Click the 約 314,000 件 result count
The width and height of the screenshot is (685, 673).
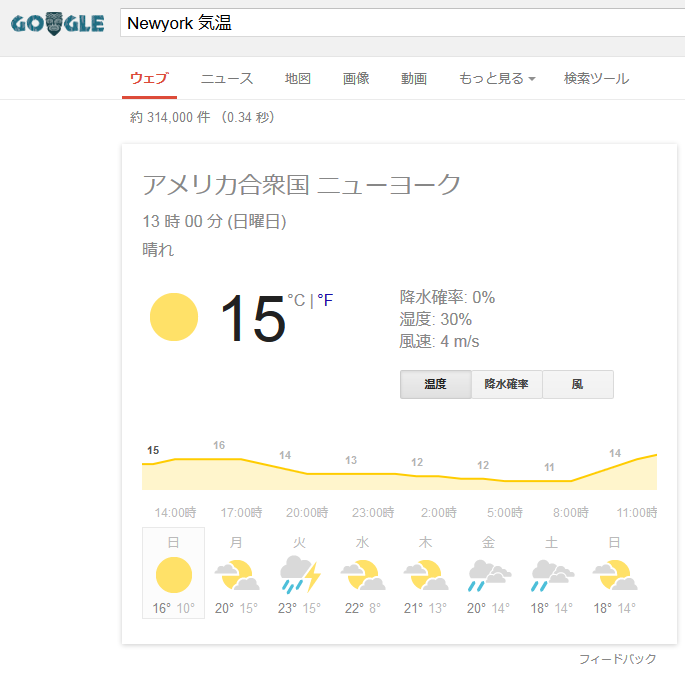click(170, 117)
